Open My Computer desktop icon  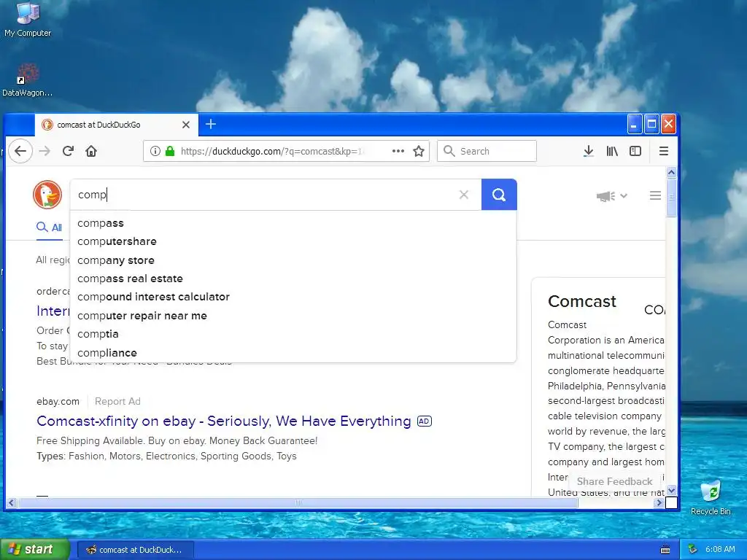[28, 20]
